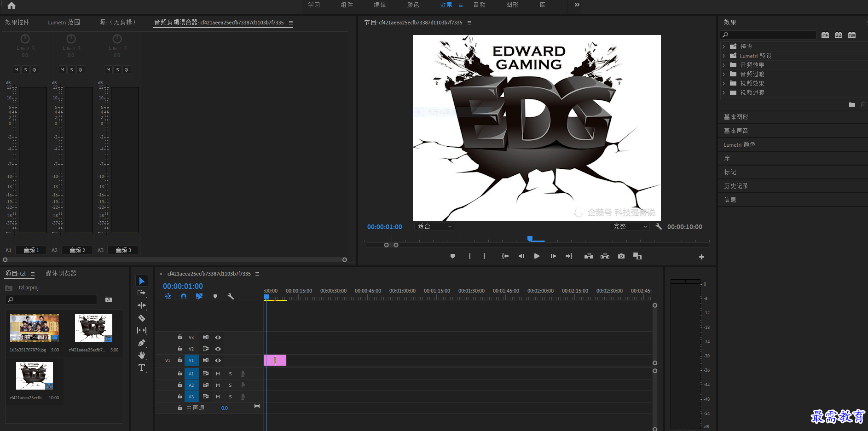Create new custom bin in Effects panel
The width and height of the screenshot is (868, 431).
pyautogui.click(x=852, y=105)
